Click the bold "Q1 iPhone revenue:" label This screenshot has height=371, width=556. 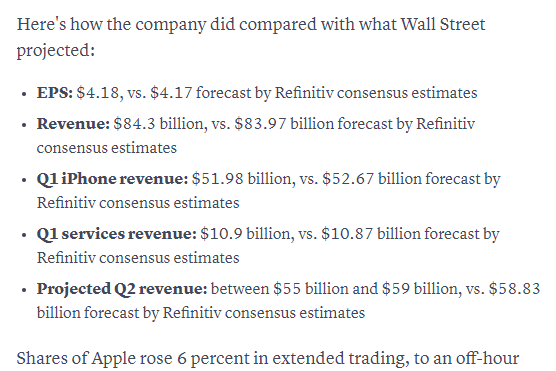pyautogui.click(x=112, y=179)
